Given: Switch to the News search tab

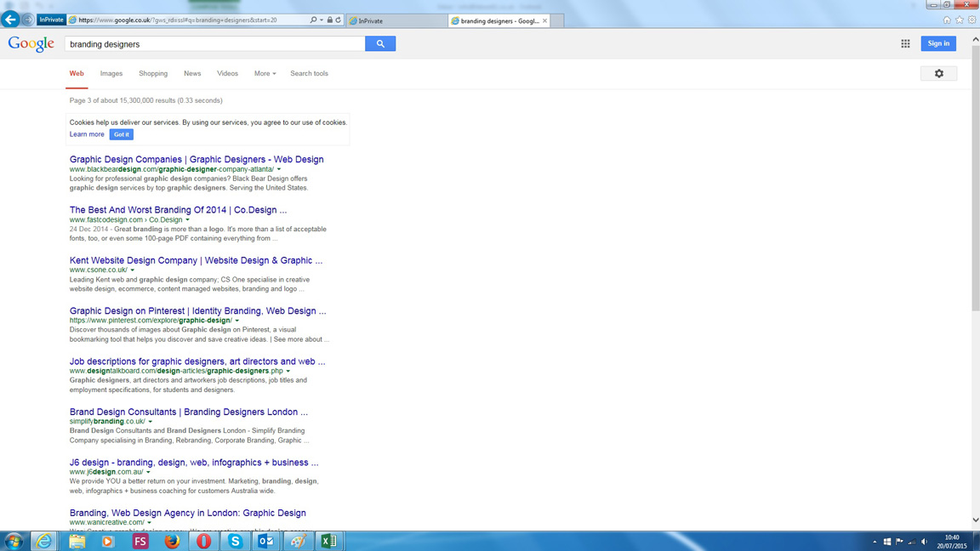Looking at the screenshot, I should [x=192, y=74].
